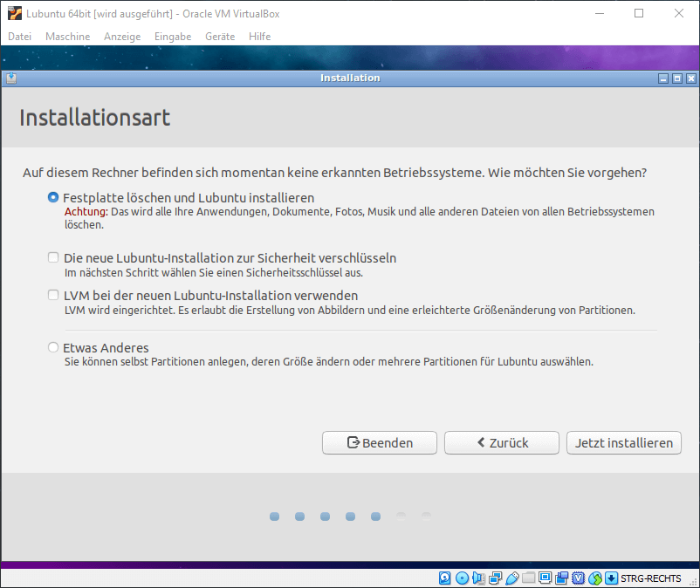Click the question text about 'keine erkannten Betriebssysteme'

[335, 173]
